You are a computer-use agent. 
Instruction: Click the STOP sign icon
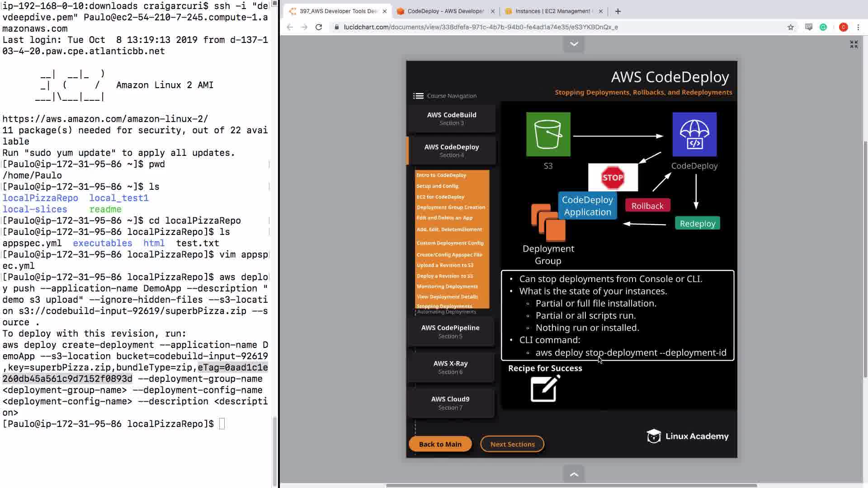(613, 178)
